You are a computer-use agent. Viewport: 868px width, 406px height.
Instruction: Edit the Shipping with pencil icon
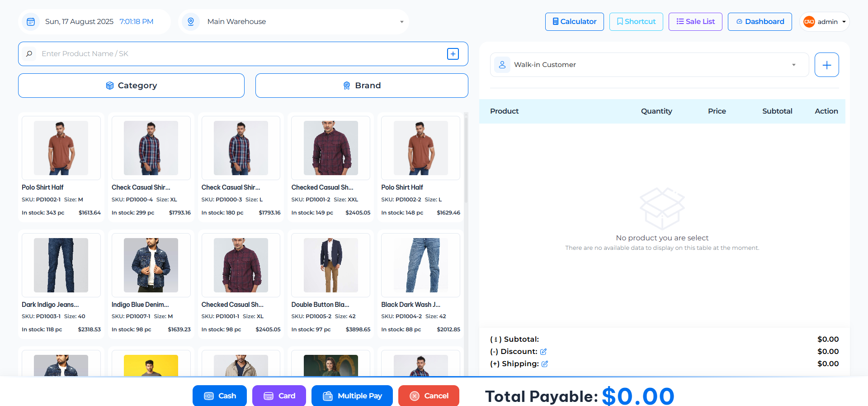pyautogui.click(x=545, y=364)
